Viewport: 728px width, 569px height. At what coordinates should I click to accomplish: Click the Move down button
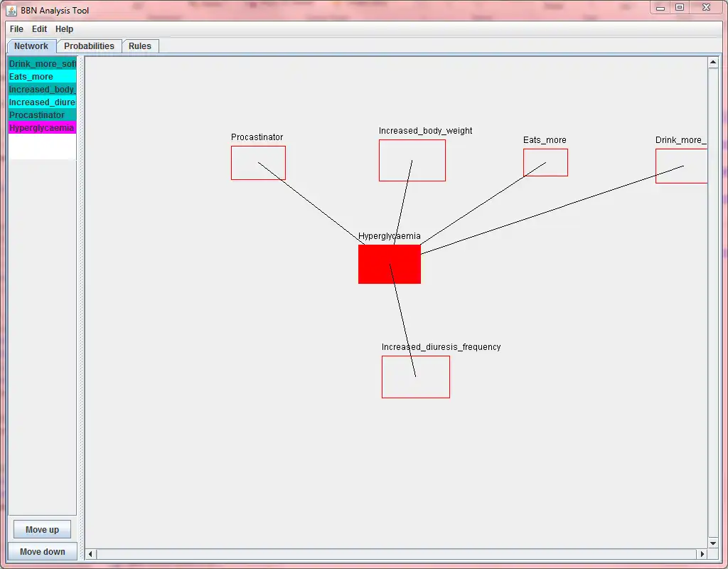tap(42, 552)
